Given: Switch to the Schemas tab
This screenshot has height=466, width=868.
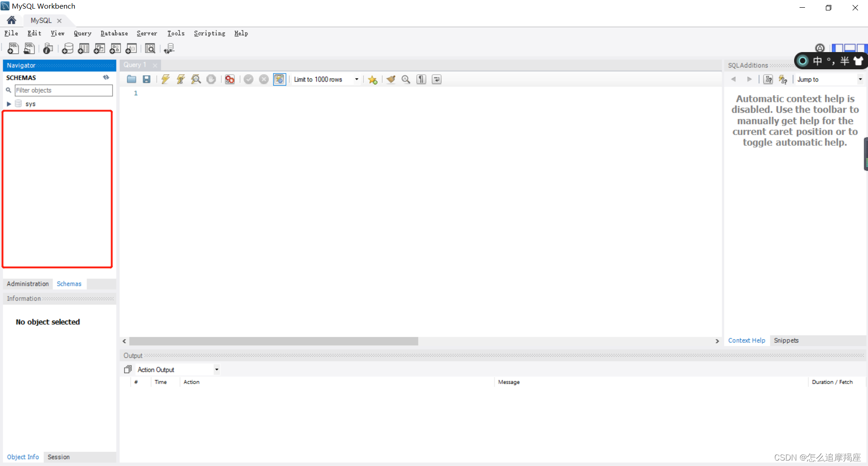Looking at the screenshot, I should pyautogui.click(x=69, y=283).
